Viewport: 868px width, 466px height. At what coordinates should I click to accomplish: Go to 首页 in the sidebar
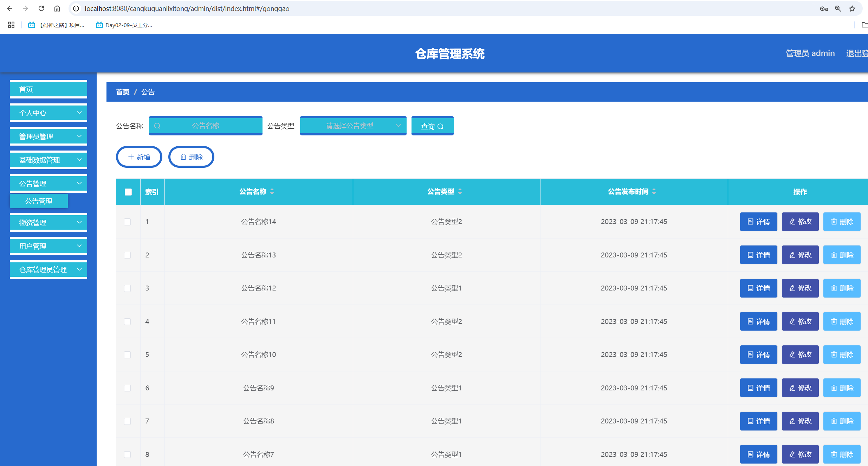[48, 89]
